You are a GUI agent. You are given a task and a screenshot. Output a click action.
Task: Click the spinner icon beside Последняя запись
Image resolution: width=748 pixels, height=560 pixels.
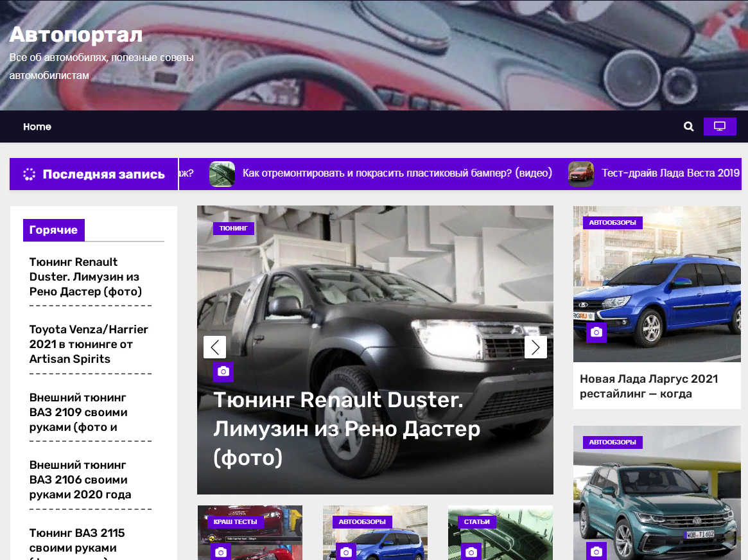(x=29, y=174)
